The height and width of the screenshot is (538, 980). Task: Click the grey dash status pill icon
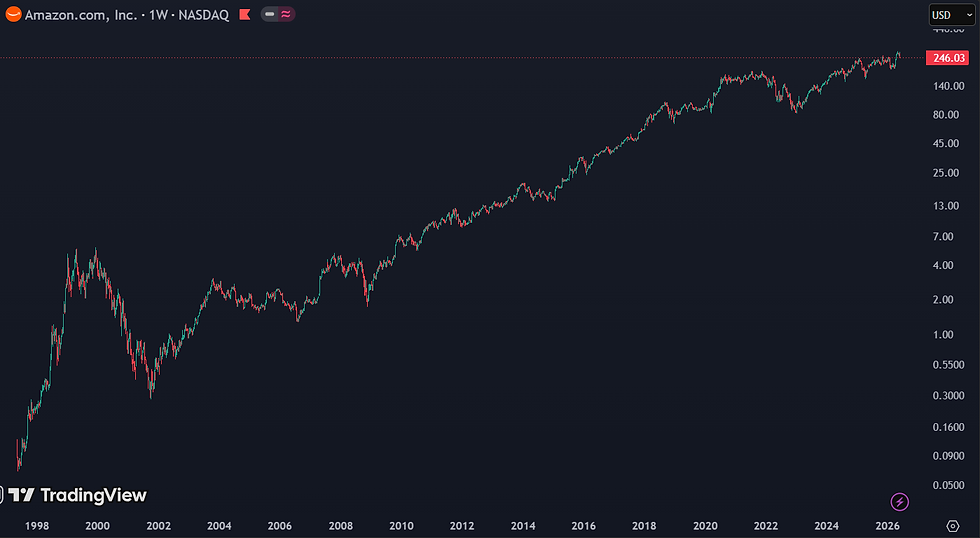coord(269,14)
